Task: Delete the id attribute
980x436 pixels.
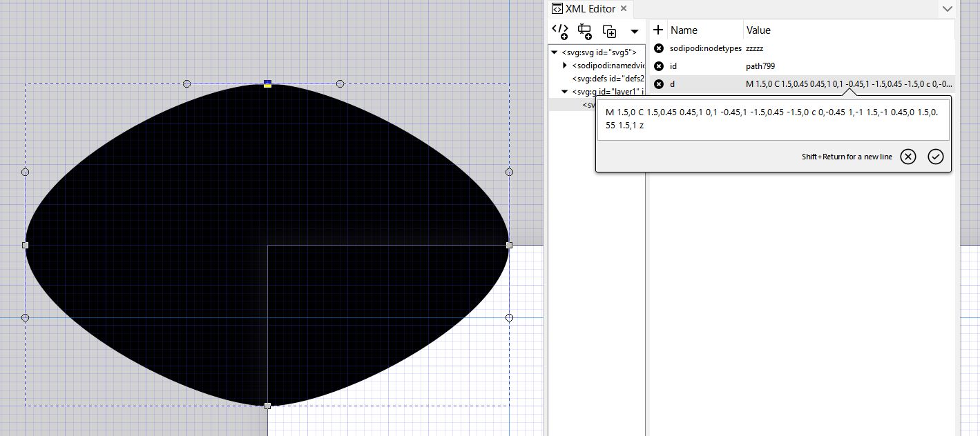Action: pos(659,66)
